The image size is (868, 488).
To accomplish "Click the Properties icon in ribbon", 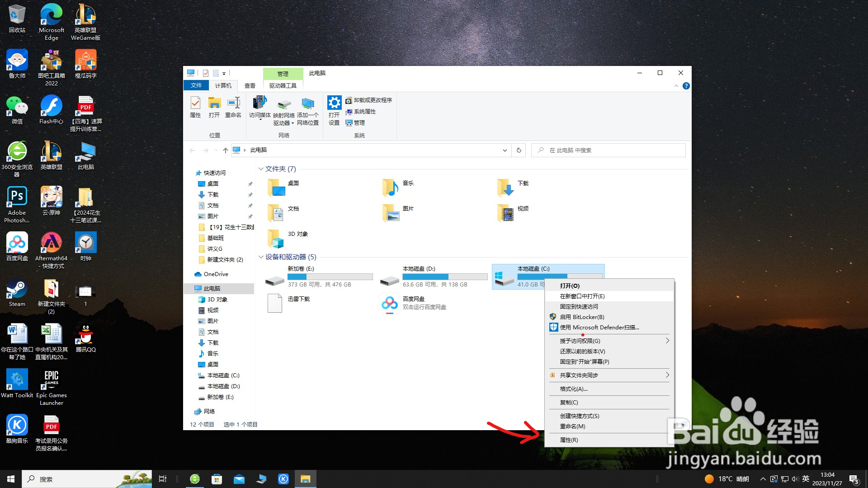I will [195, 103].
